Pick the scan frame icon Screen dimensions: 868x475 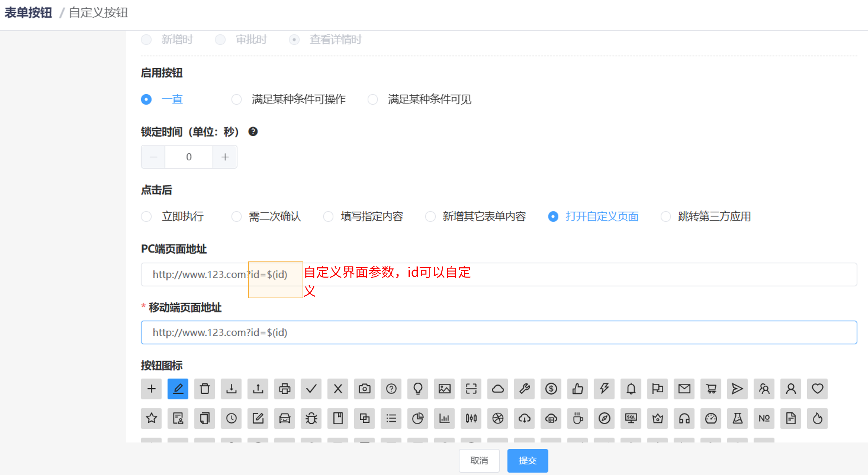pyautogui.click(x=471, y=389)
